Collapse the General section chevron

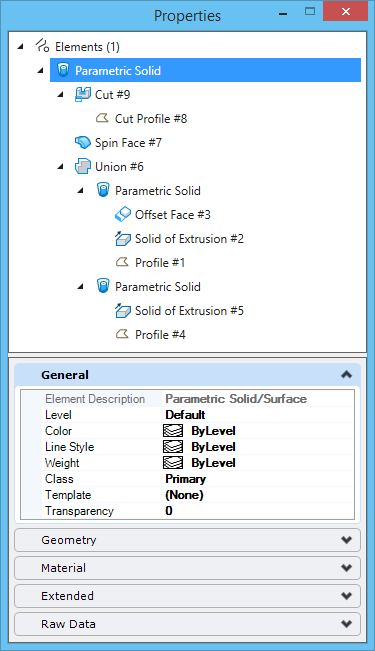(x=346, y=374)
